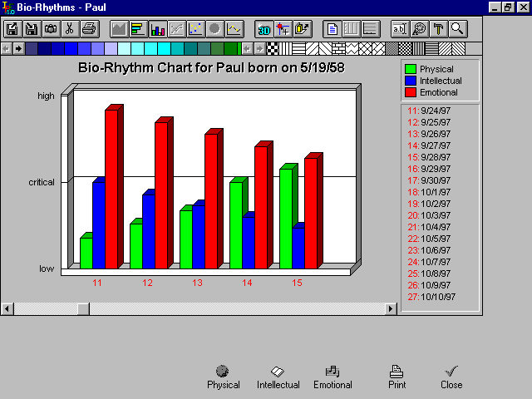Image resolution: width=532 pixels, height=399 pixels.
Task: Click the printer icon in toolbar
Action: (89, 29)
